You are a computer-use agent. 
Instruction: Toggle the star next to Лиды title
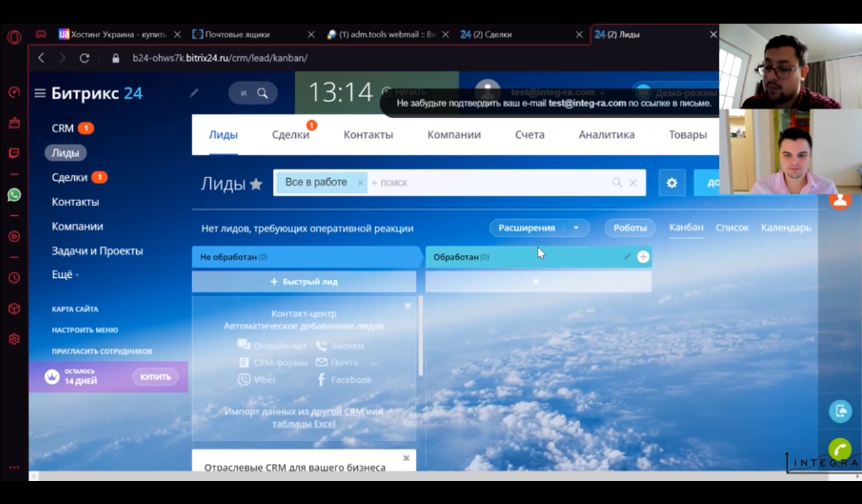(256, 184)
